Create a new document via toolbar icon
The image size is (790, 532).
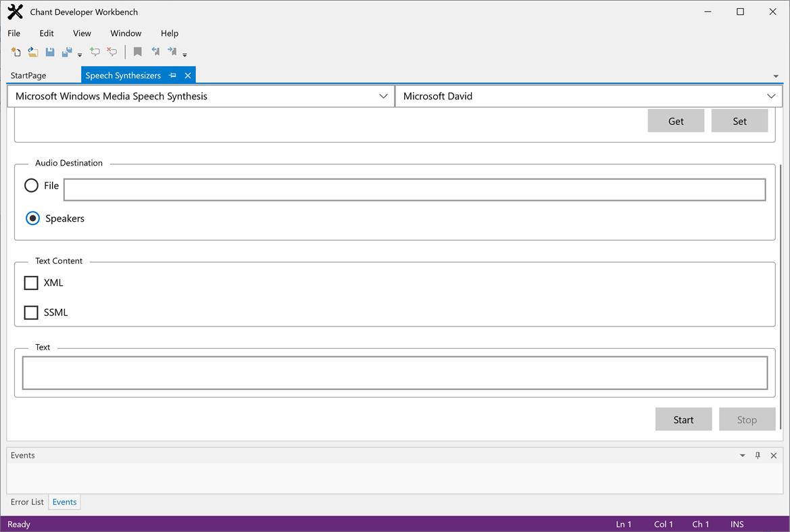[16, 52]
